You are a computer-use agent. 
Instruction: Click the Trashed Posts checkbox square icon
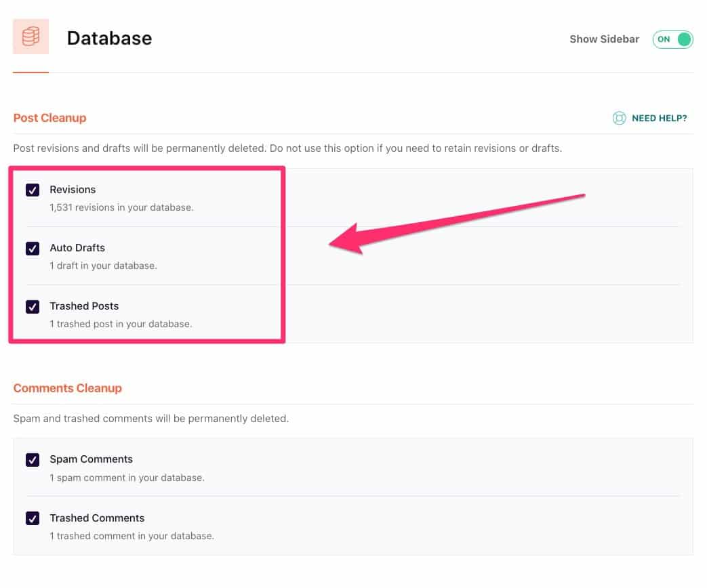(x=33, y=307)
